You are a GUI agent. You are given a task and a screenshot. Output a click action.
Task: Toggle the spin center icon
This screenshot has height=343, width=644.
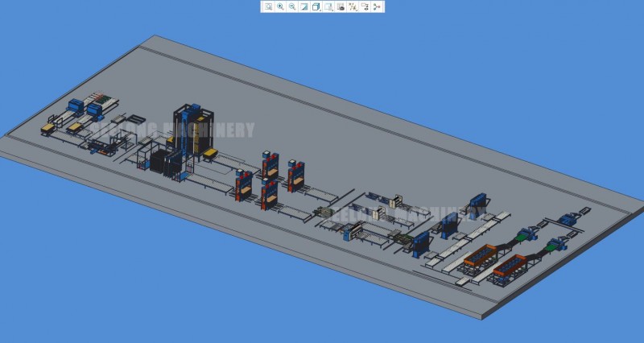point(377,6)
